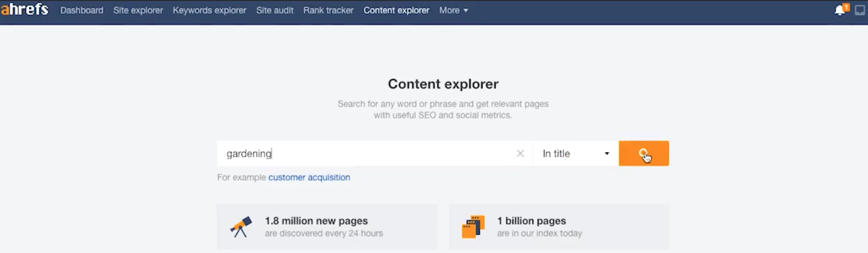Click the ahrefs logo
This screenshot has width=868, height=253.
(24, 9)
